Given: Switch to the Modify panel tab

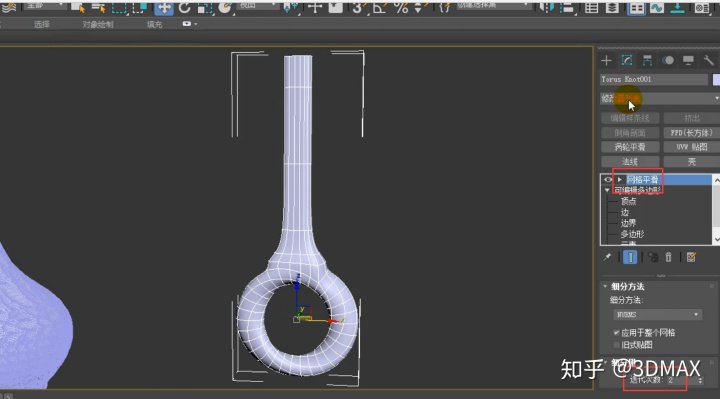Looking at the screenshot, I should [627, 60].
